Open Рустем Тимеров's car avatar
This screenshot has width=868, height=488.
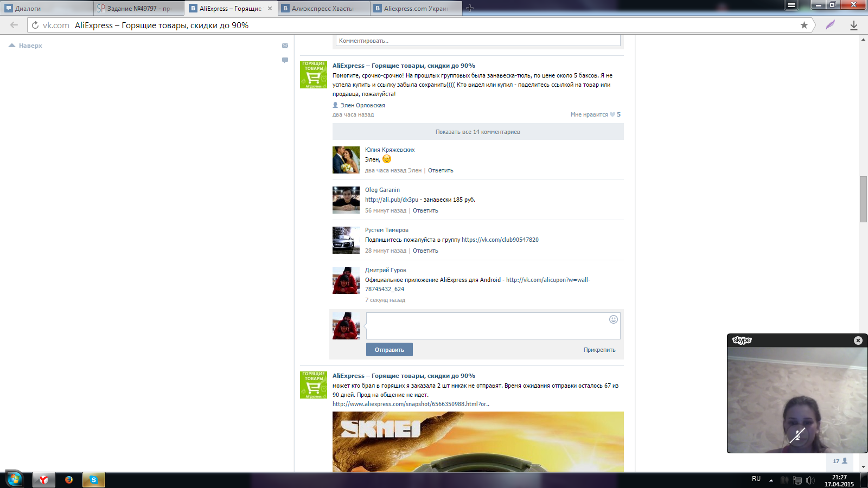[346, 240]
